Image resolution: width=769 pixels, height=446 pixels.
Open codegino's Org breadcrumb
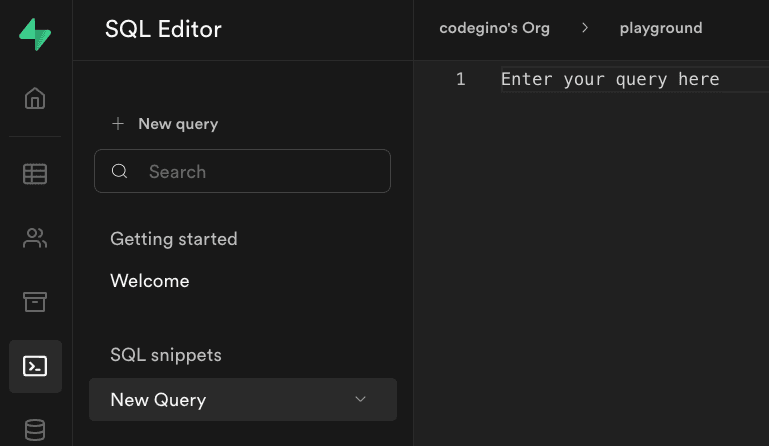coord(494,28)
